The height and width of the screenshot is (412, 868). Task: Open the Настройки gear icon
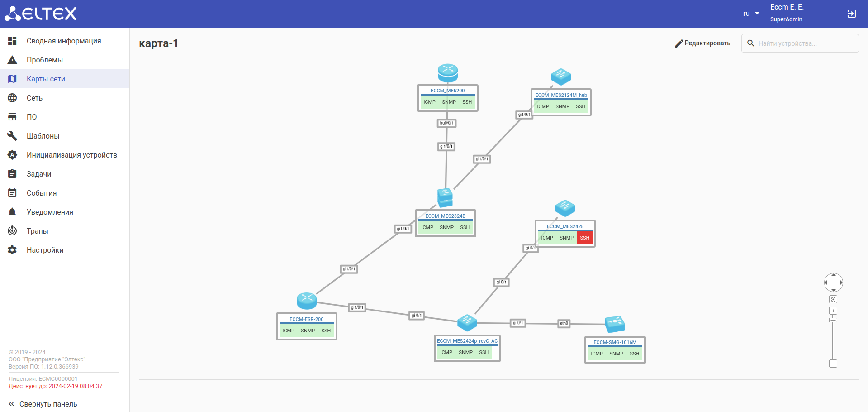[x=12, y=250]
